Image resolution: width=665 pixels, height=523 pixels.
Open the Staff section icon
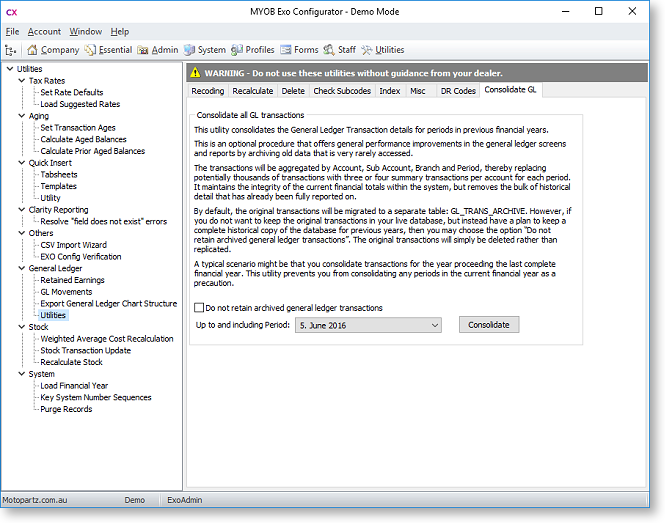click(x=329, y=50)
